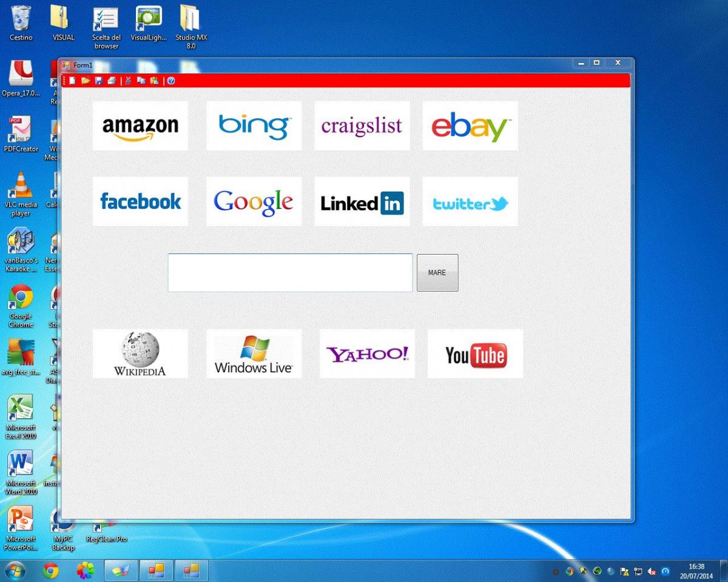Minimize the Form1 window

click(582, 63)
